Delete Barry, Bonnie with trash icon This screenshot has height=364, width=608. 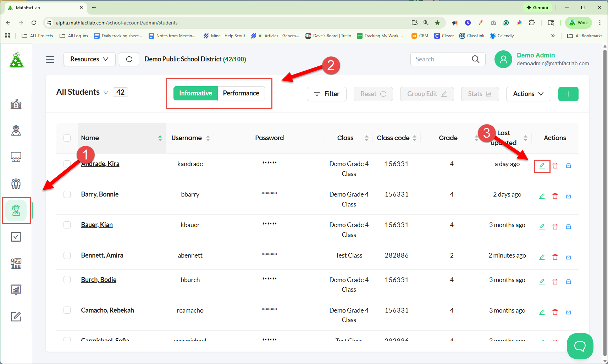click(x=555, y=196)
